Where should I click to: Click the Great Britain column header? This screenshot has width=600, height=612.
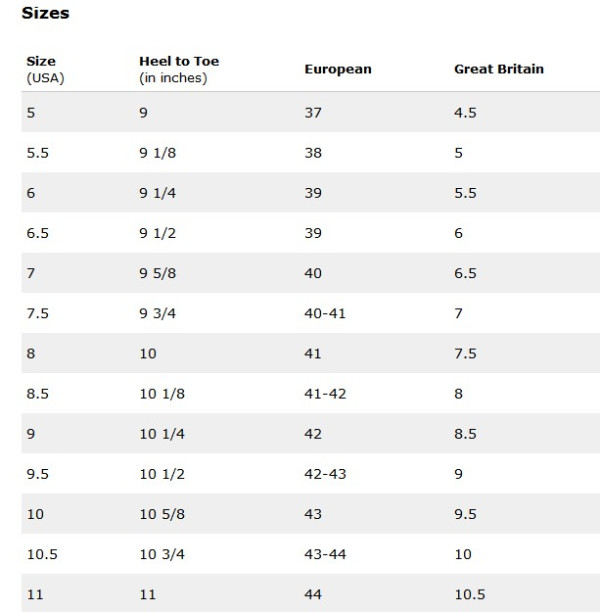tap(499, 69)
